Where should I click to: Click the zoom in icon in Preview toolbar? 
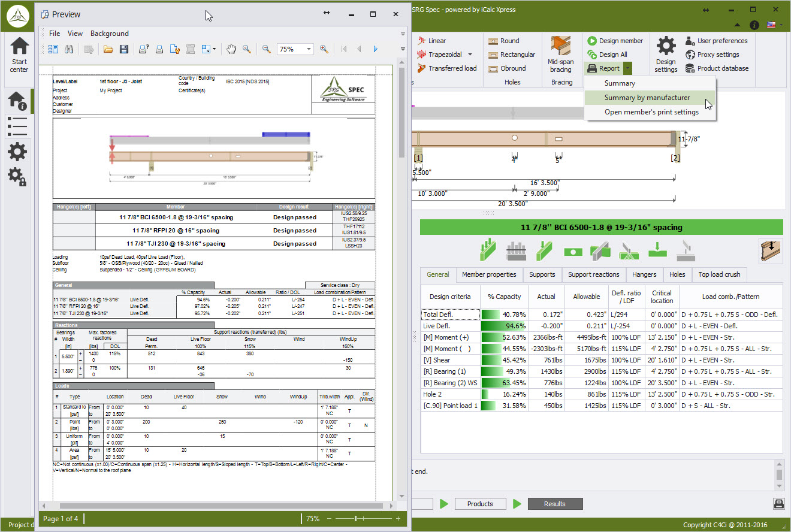[x=324, y=49]
